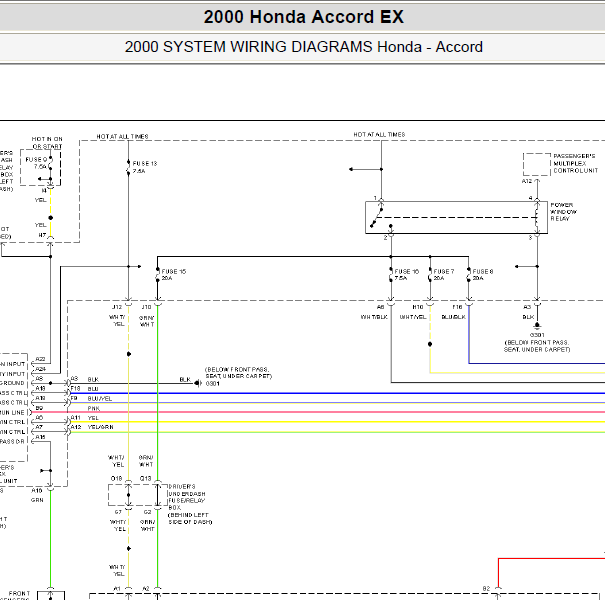The width and height of the screenshot is (605, 600).
Task: Click the 'FUSE 10' 7.5A label
Action: [x=406, y=275]
